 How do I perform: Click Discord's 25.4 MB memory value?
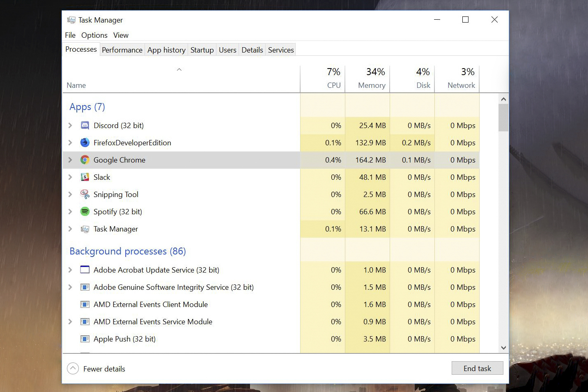point(372,126)
